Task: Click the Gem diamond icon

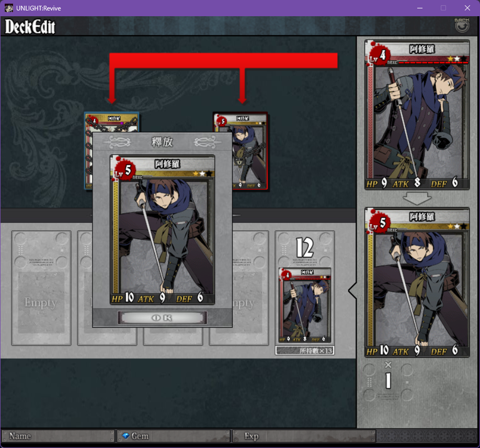Action: coord(126,436)
